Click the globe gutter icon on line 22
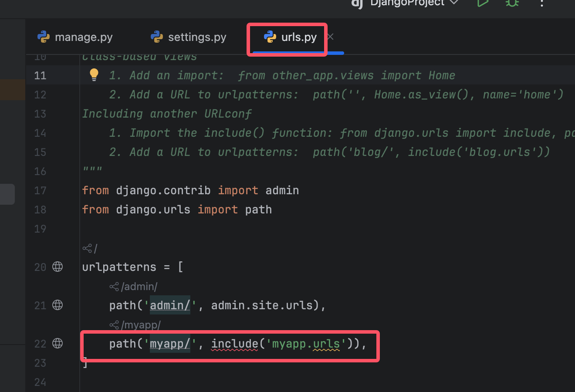Image resolution: width=575 pixels, height=392 pixels. (57, 343)
